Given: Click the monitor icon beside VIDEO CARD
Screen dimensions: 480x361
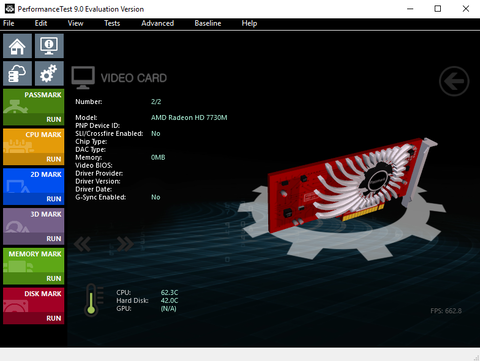Looking at the screenshot, I should tap(83, 78).
